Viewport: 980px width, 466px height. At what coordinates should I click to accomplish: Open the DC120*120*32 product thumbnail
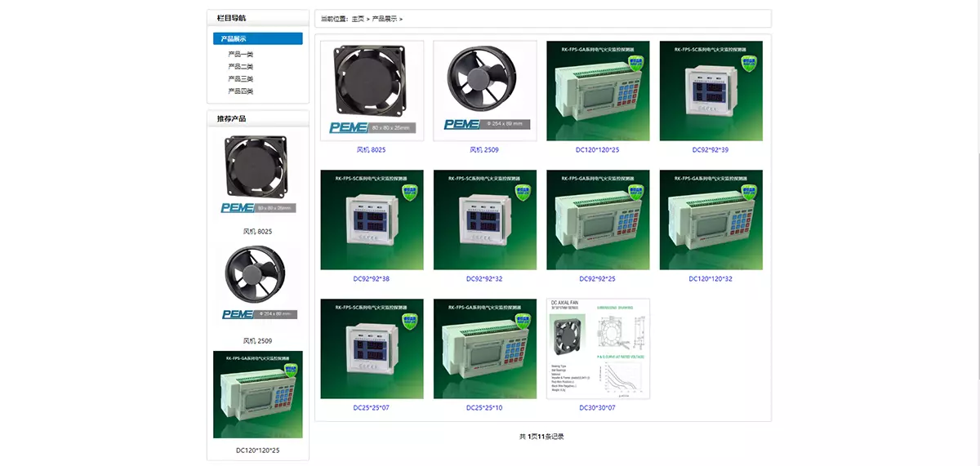[710, 220]
